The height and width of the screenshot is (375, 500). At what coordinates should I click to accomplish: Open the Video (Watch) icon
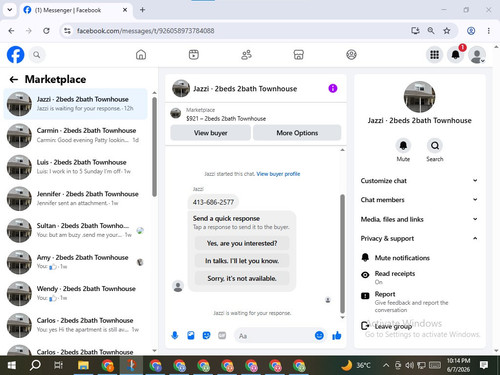click(x=194, y=55)
